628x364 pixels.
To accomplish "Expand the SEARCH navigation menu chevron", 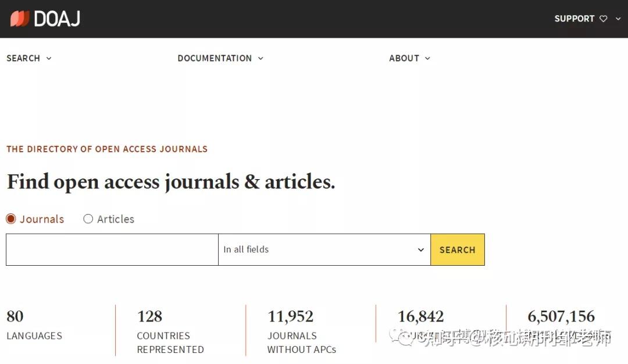I will 49,58.
